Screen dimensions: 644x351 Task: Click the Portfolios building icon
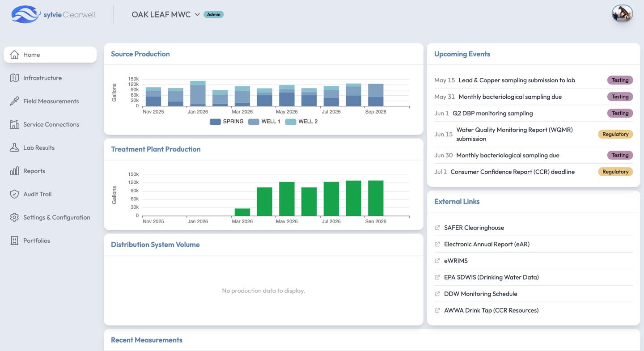pos(14,241)
